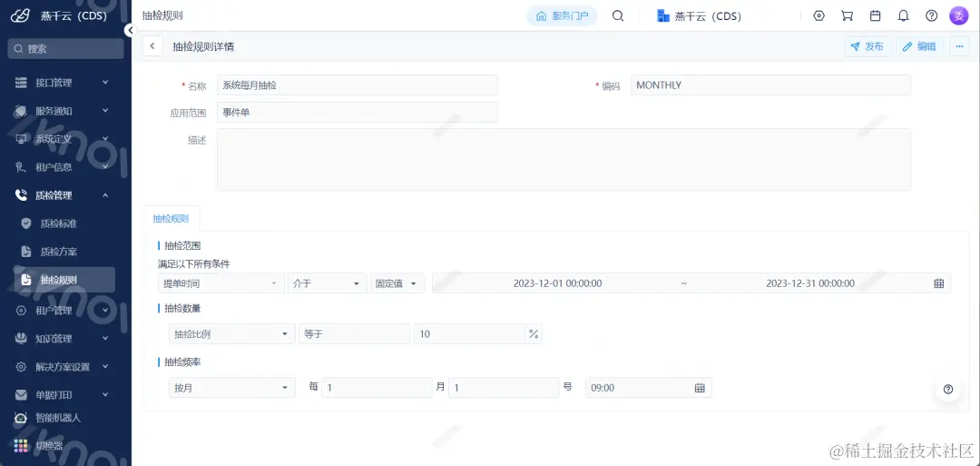Click the 09:00 time field
The width and height of the screenshot is (980, 466).
tap(648, 387)
